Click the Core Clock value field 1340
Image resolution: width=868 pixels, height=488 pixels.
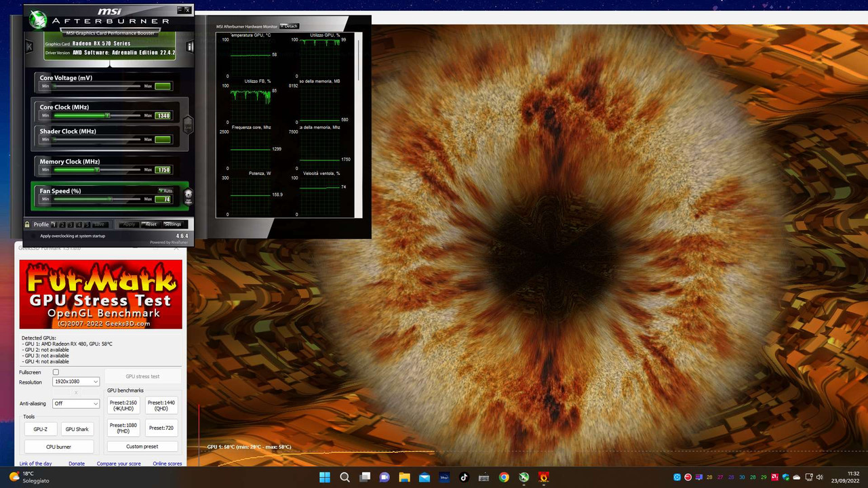(x=163, y=115)
